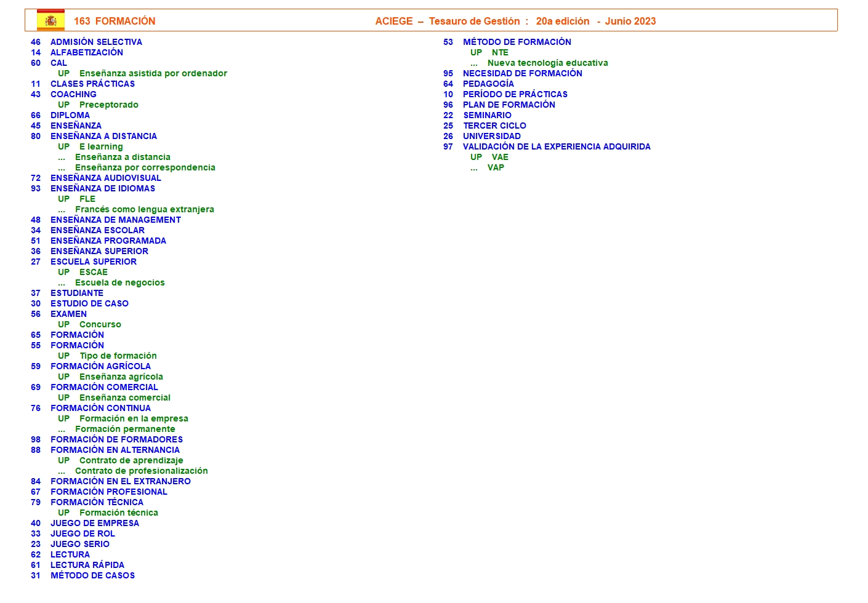This screenshot has height=603, width=868.
Task: Select the TERCER CICLO entry
Action: pyautogui.click(x=494, y=126)
